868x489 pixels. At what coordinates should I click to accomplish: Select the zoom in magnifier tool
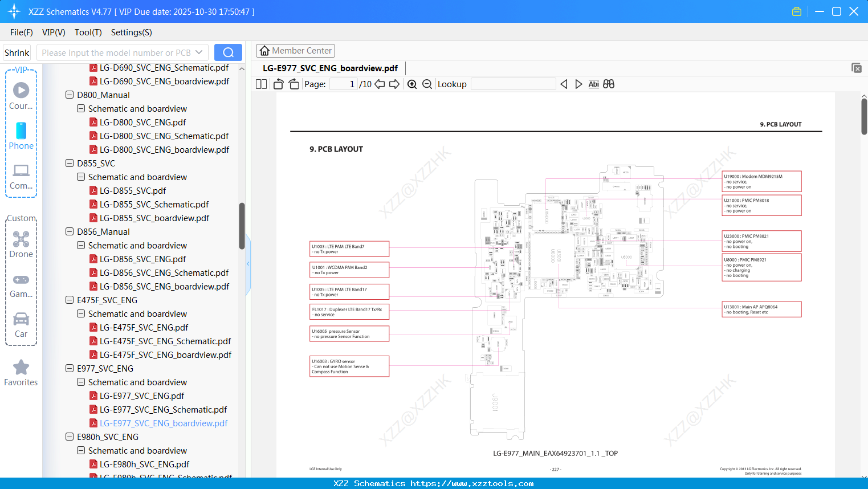point(411,84)
